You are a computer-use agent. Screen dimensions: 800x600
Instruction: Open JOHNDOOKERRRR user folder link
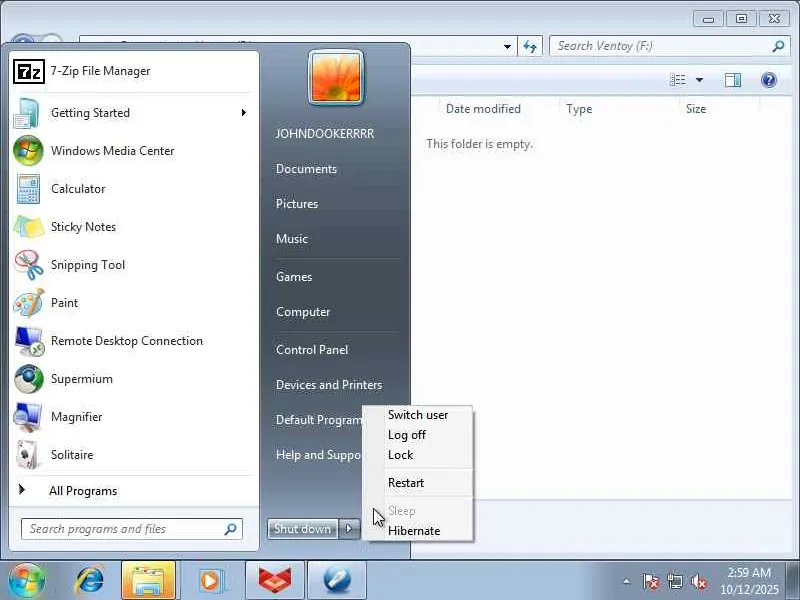[325, 134]
